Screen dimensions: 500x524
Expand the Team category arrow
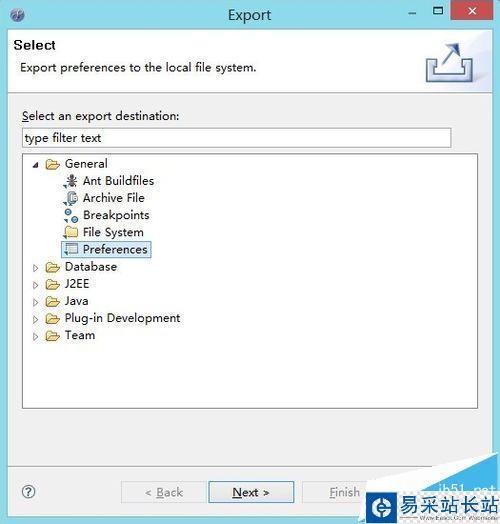click(35, 337)
